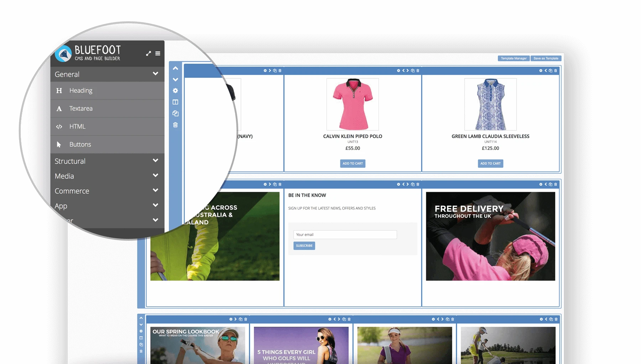Image resolution: width=641 pixels, height=364 pixels.
Task: Open settings for the Calvin Klein product block
Action: click(x=398, y=70)
